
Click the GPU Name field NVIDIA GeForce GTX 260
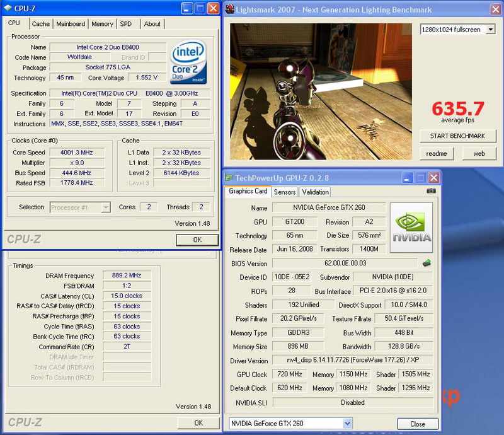(329, 207)
